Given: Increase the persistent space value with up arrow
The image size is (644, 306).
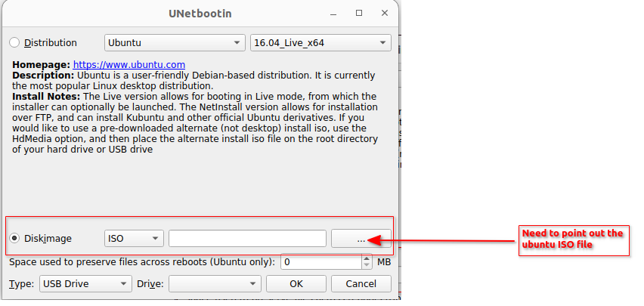Looking at the screenshot, I should [x=367, y=258].
